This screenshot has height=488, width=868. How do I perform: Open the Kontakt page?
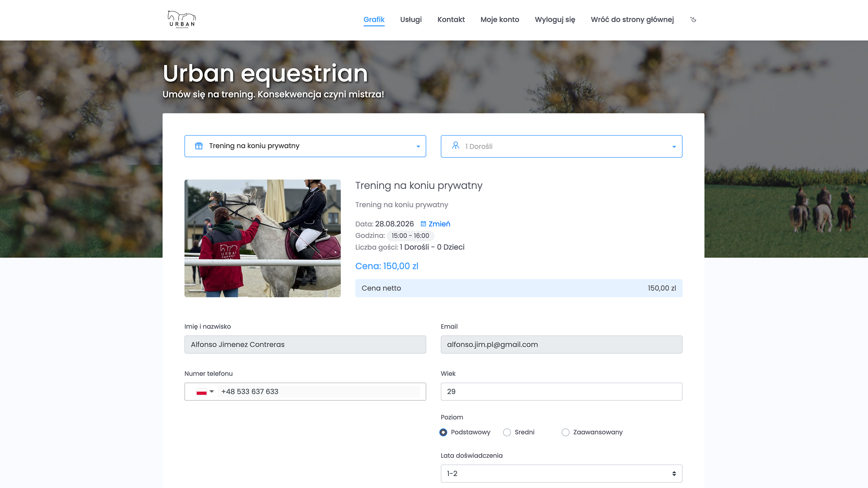451,19
